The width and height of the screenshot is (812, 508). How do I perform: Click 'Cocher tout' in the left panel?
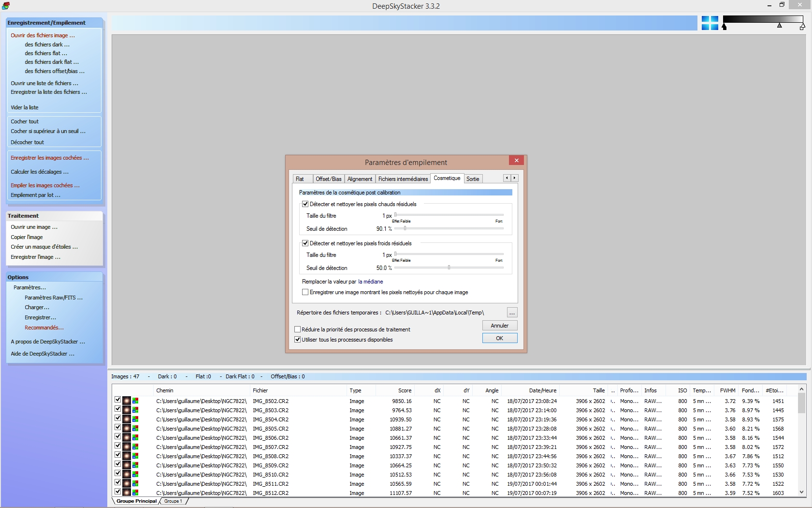click(25, 121)
